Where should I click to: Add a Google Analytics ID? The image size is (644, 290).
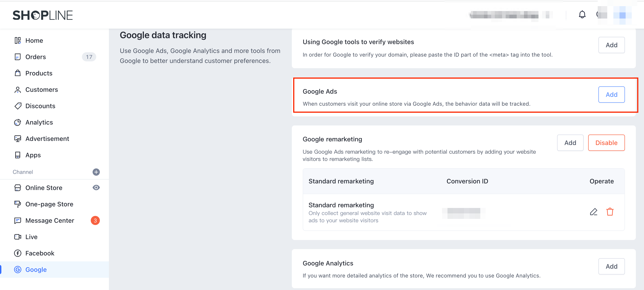611,266
